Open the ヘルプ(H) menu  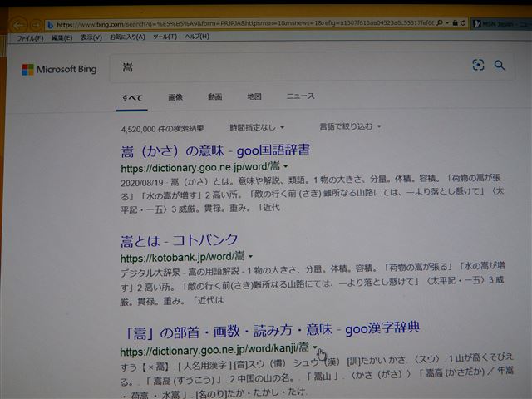pyautogui.click(x=197, y=37)
